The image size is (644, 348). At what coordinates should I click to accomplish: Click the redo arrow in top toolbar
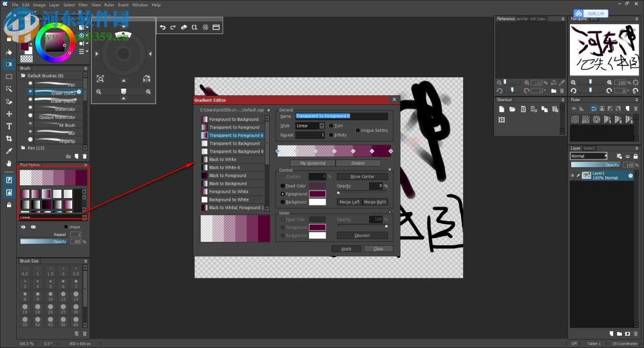tap(173, 27)
